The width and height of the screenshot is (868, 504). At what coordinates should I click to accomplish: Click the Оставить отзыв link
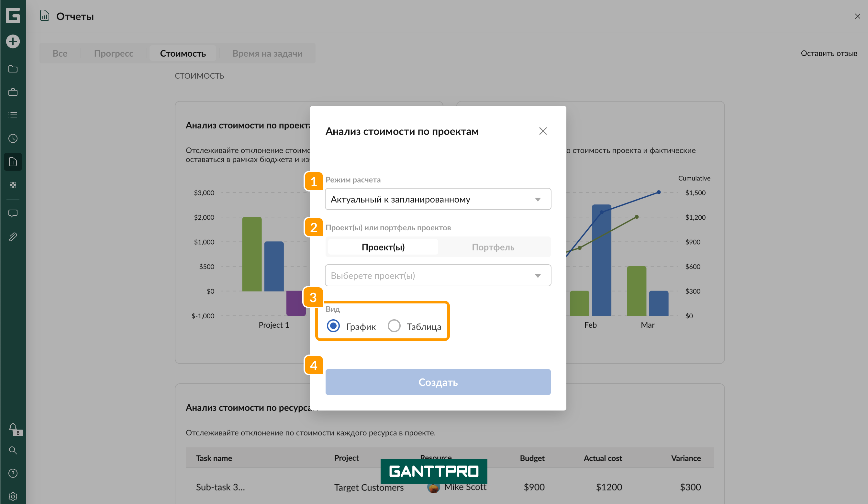click(x=829, y=53)
